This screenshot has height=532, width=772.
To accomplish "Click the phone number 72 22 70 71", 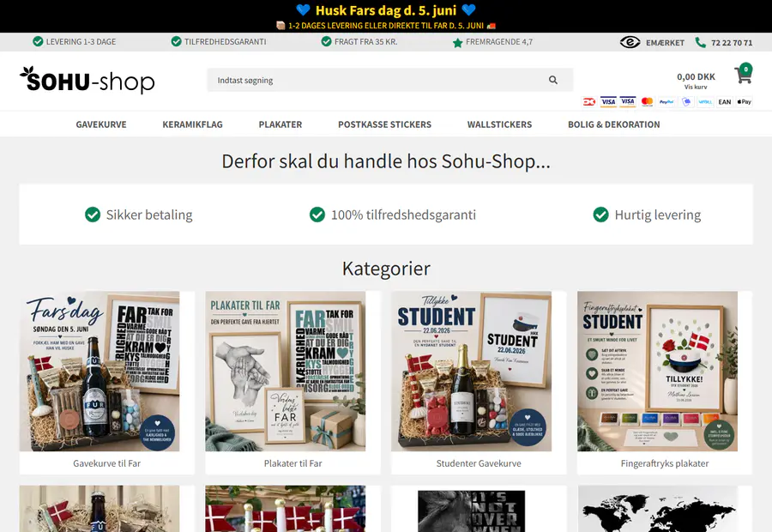I will [732, 43].
